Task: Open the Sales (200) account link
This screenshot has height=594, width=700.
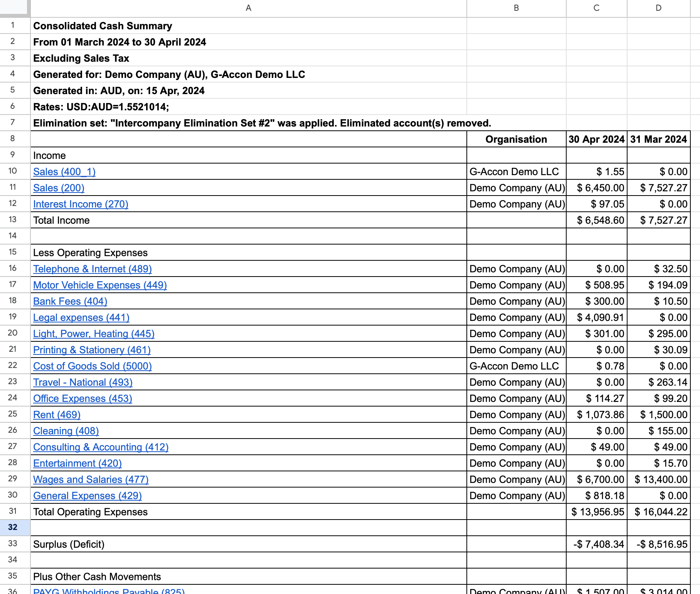Action: [x=59, y=188]
